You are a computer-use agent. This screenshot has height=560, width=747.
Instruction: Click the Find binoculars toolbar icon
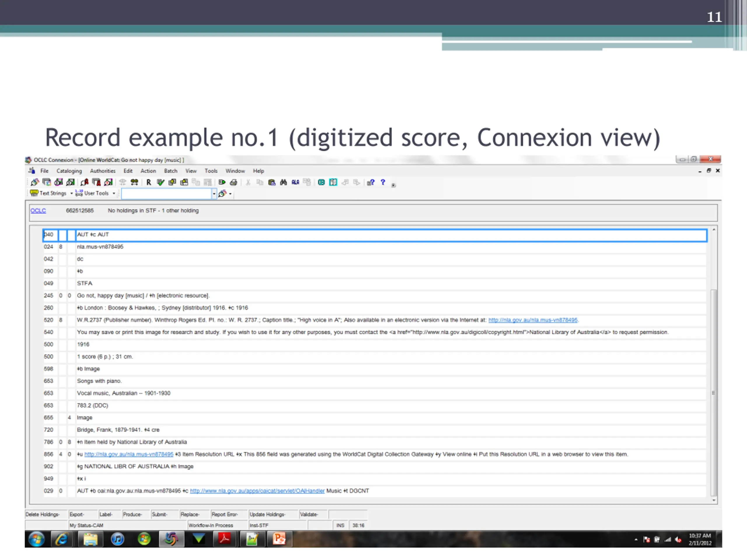[283, 183]
